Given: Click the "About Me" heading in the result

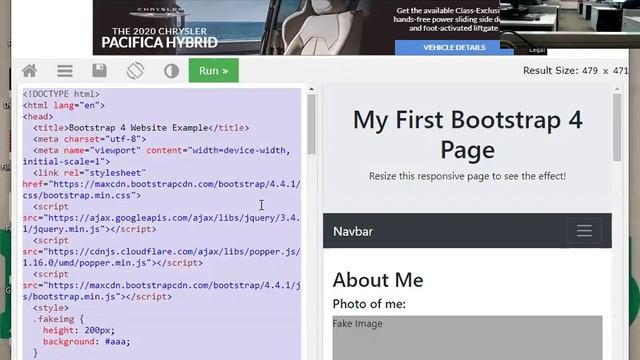Looking at the screenshot, I should 378,280.
